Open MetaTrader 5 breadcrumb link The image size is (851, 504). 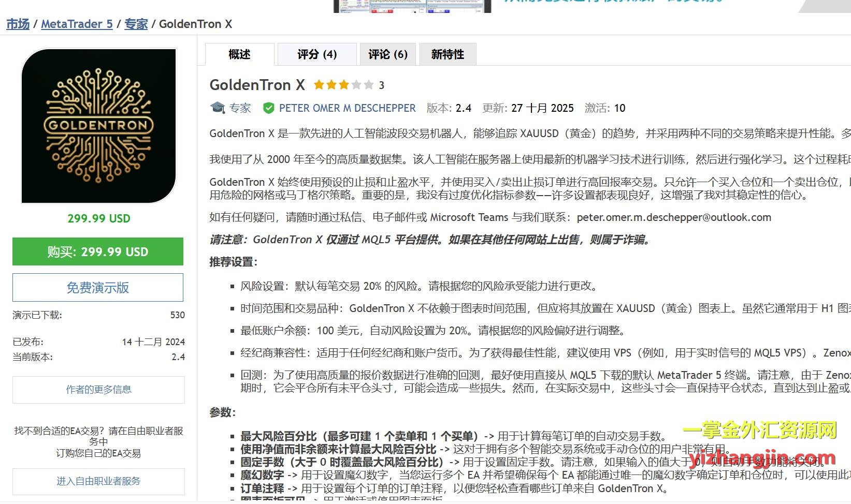[77, 24]
